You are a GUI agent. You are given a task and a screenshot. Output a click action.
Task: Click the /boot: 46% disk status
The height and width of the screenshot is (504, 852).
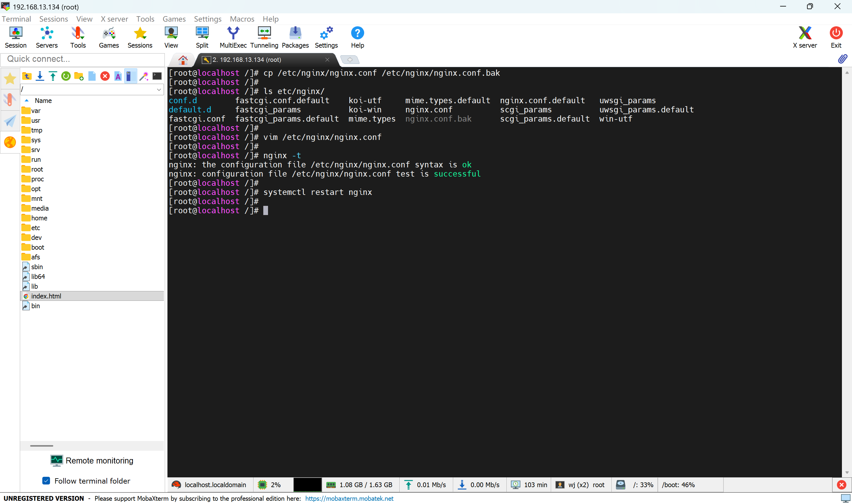tap(678, 485)
